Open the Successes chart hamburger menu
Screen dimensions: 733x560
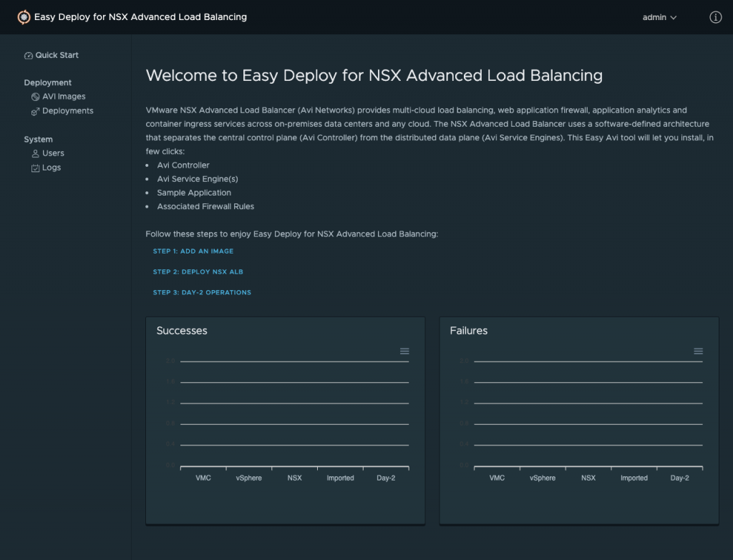click(x=404, y=351)
